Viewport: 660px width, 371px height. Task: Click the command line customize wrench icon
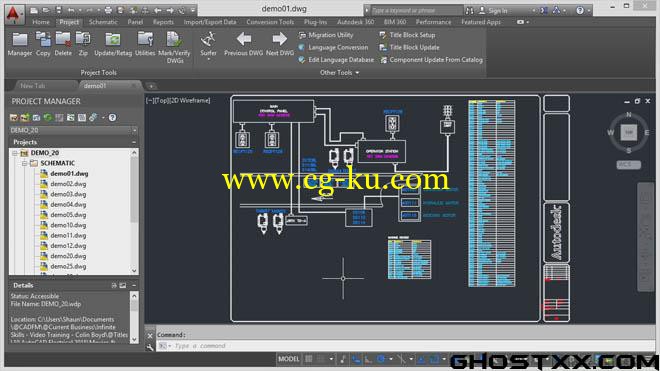point(150,347)
